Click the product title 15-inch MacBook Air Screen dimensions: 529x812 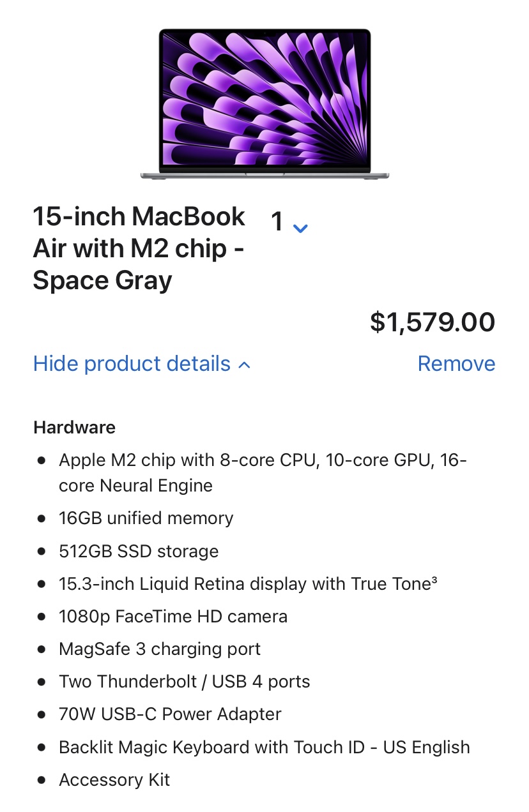139,217
